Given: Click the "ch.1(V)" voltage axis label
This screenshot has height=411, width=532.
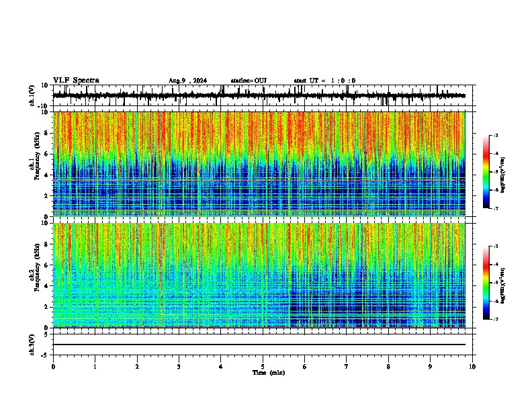Looking at the screenshot, I should [32, 95].
